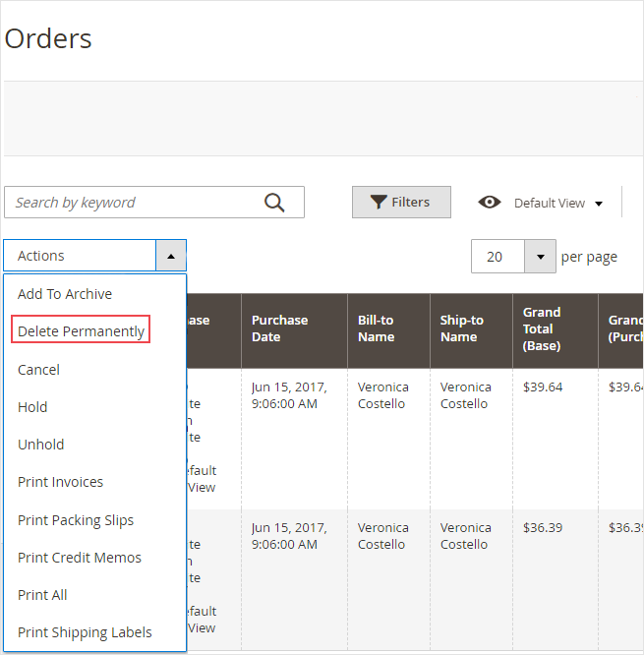The height and width of the screenshot is (655, 644).
Task: Expand the Default View dropdown caret
Action: point(599,204)
